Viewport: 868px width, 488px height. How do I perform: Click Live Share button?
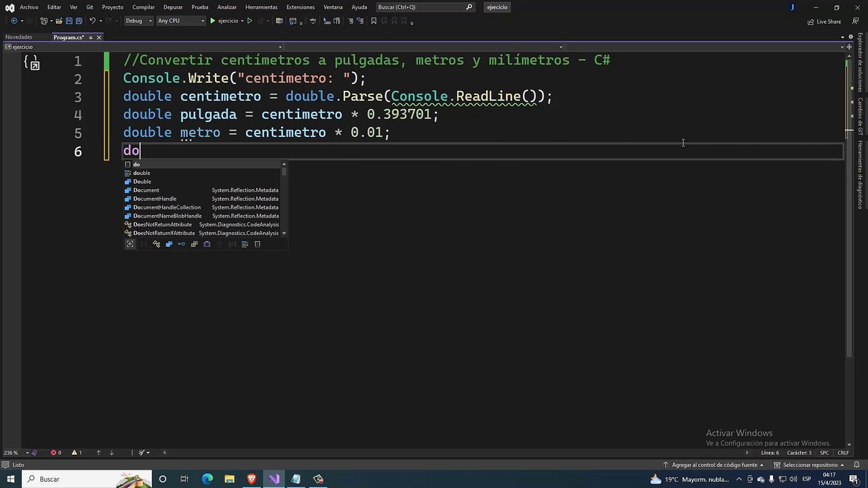[x=824, y=22]
